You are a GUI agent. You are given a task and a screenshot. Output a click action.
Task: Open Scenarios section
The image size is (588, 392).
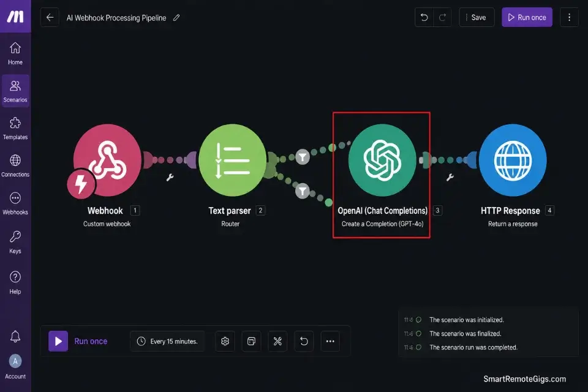point(15,91)
